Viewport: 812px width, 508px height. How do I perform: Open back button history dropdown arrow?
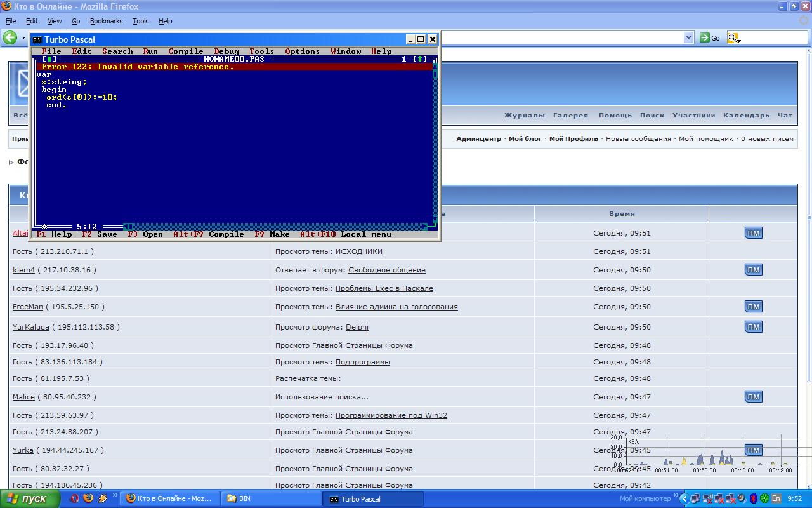point(24,38)
